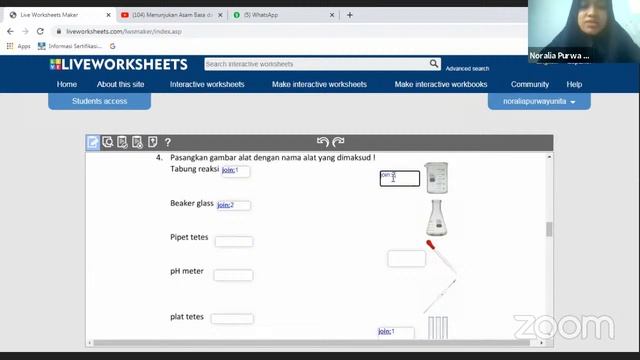
Task: Close the Live Worksheets Maker tab
Action: tap(108, 15)
